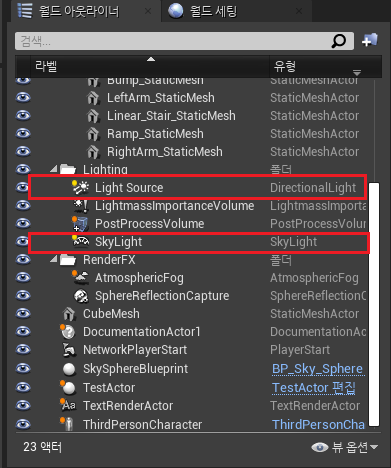Viewport: 391px width, 468px height.
Task: Click the Ramp_StaticMesh actor icon
Action: pyautogui.click(x=93, y=134)
